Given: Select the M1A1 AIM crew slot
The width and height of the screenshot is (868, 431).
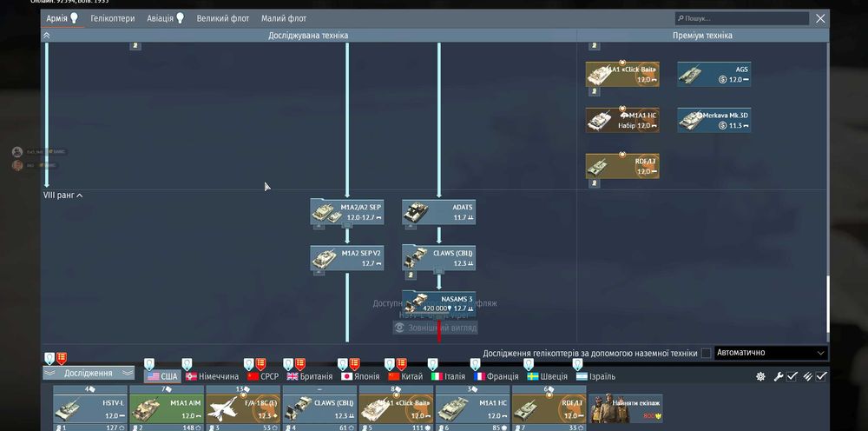Looking at the screenshot, I should [x=167, y=408].
